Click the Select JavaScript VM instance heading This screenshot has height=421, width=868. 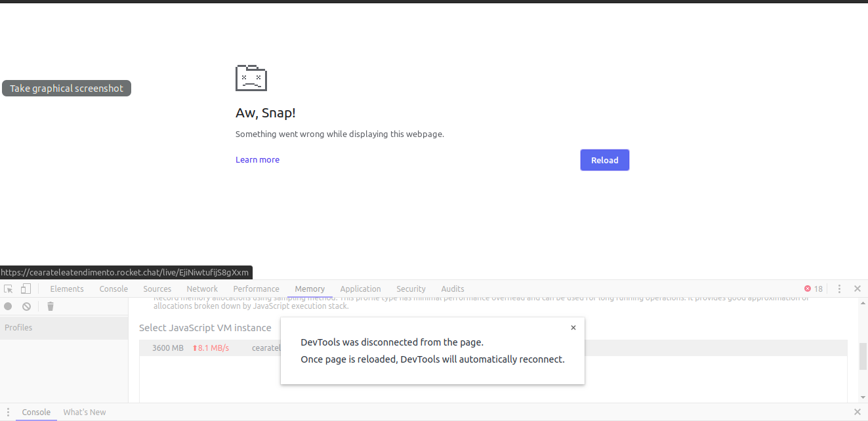click(x=205, y=328)
